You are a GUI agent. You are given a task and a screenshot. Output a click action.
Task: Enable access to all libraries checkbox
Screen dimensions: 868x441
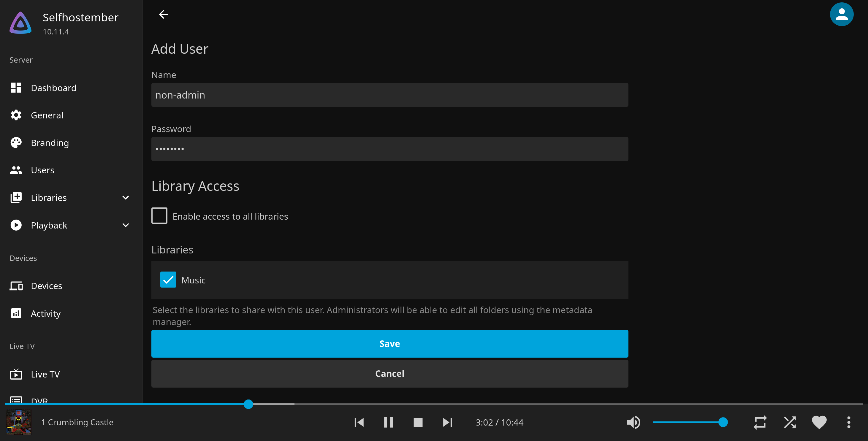159,216
